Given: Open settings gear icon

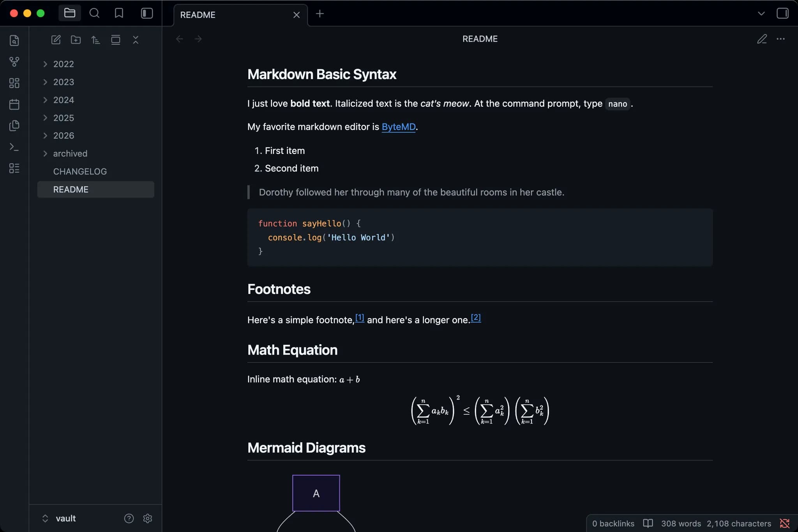Looking at the screenshot, I should pos(148,518).
